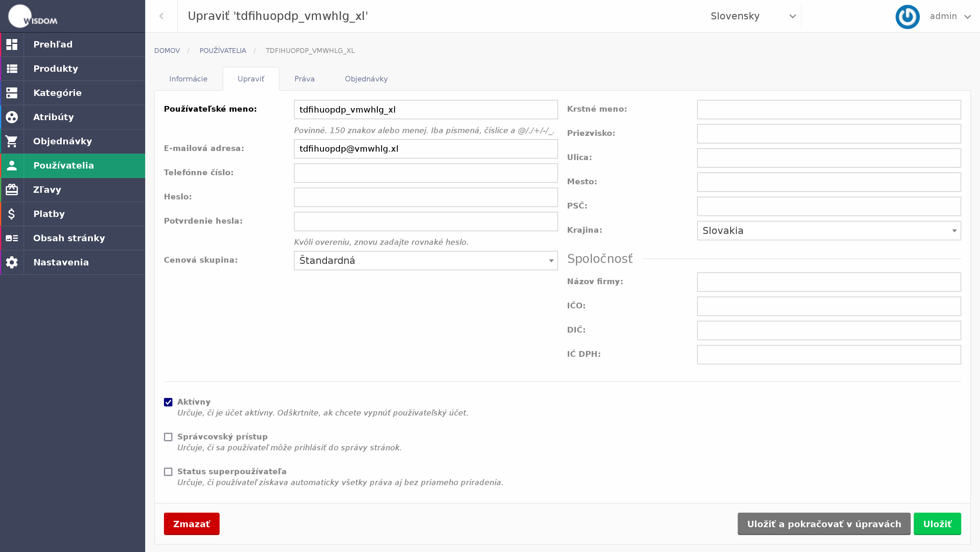
Task: Uncheck the Aktívny checkbox
Action: (x=168, y=402)
